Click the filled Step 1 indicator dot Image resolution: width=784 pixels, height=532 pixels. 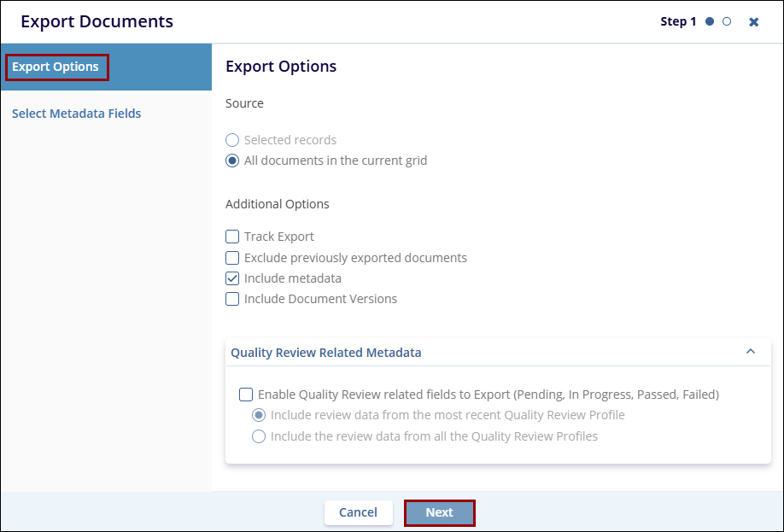[x=710, y=22]
